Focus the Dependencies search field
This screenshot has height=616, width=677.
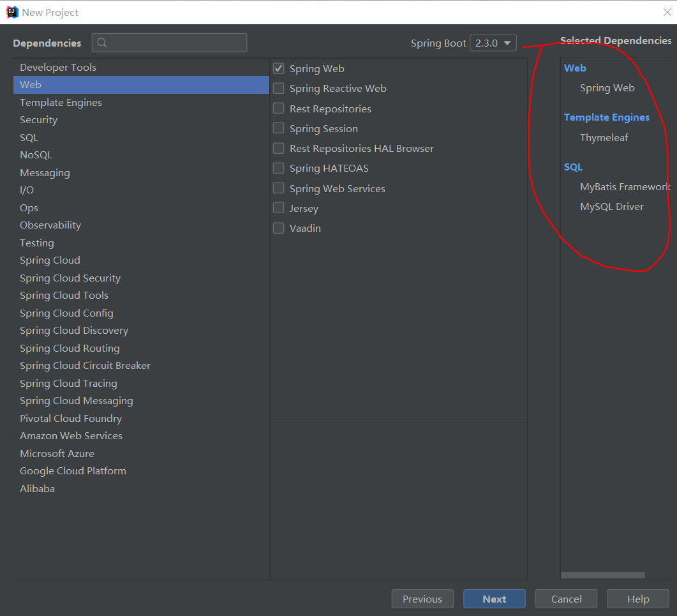click(x=169, y=42)
